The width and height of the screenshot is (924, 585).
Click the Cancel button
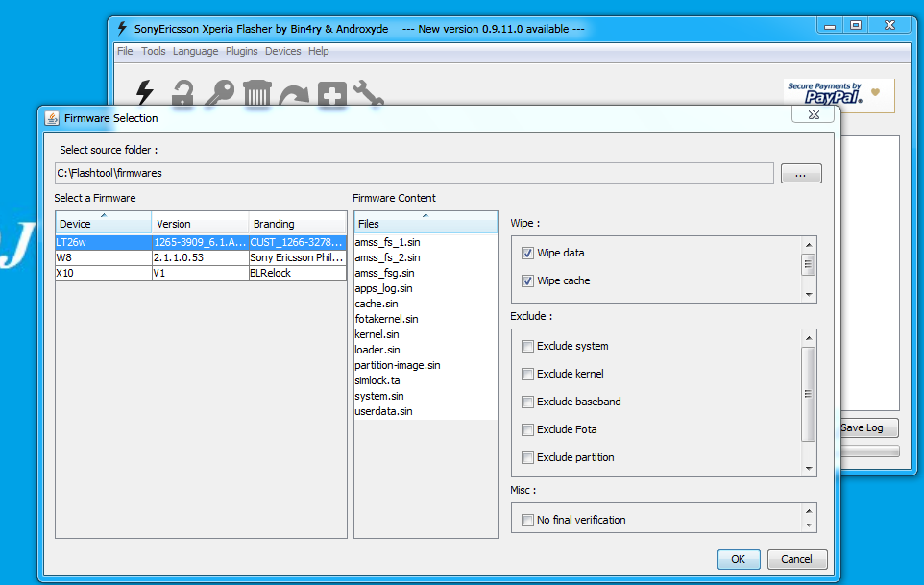click(796, 559)
